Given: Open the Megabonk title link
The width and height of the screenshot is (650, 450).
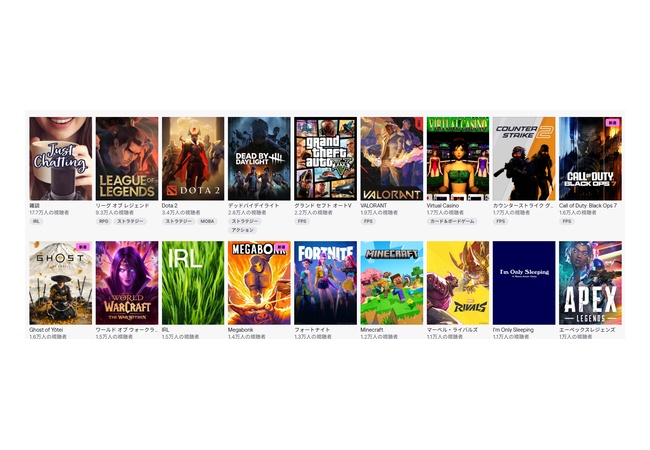Looking at the screenshot, I should point(241,329).
